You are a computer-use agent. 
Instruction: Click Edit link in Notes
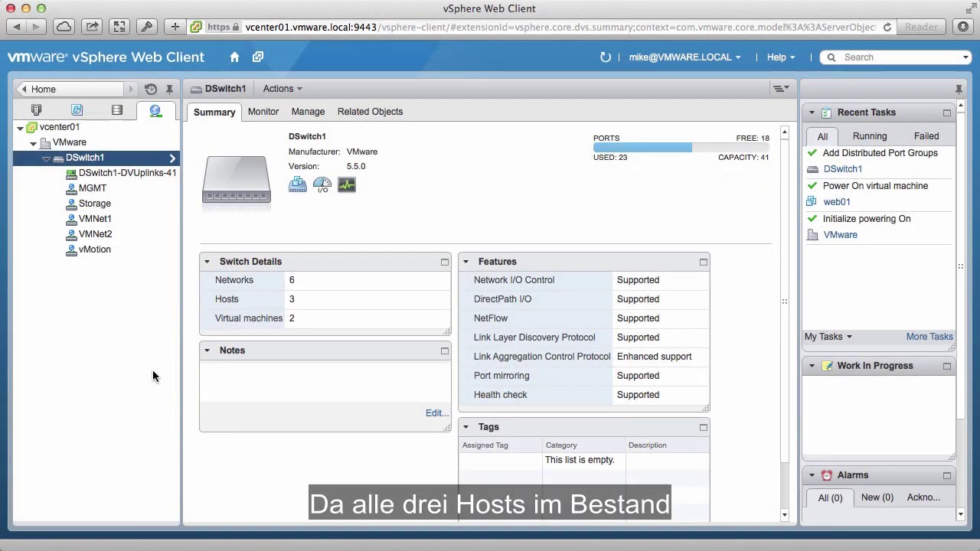(437, 413)
